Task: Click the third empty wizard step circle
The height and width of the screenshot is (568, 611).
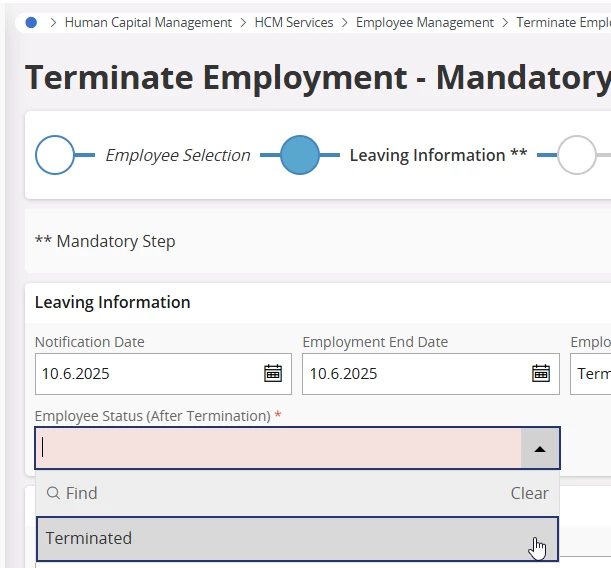Action: tap(576, 155)
